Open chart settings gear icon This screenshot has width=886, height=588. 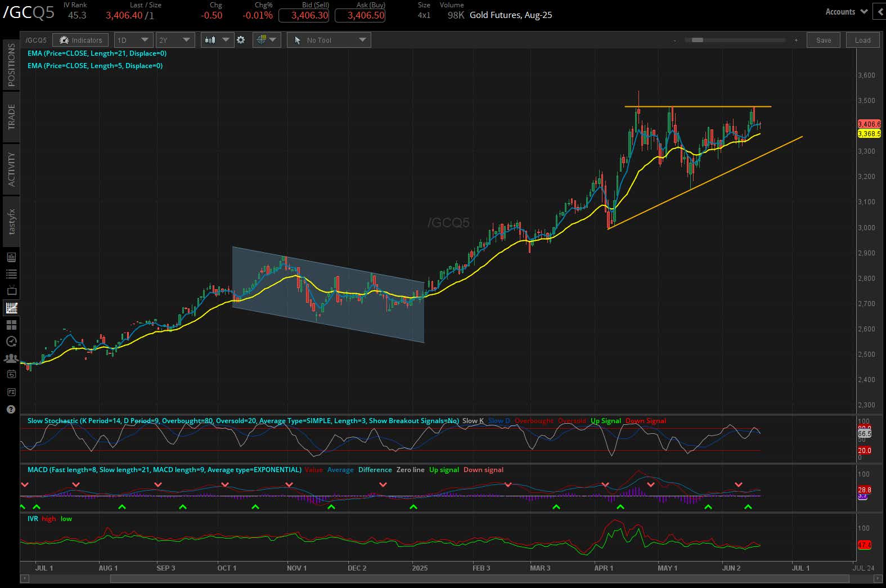[x=241, y=40]
